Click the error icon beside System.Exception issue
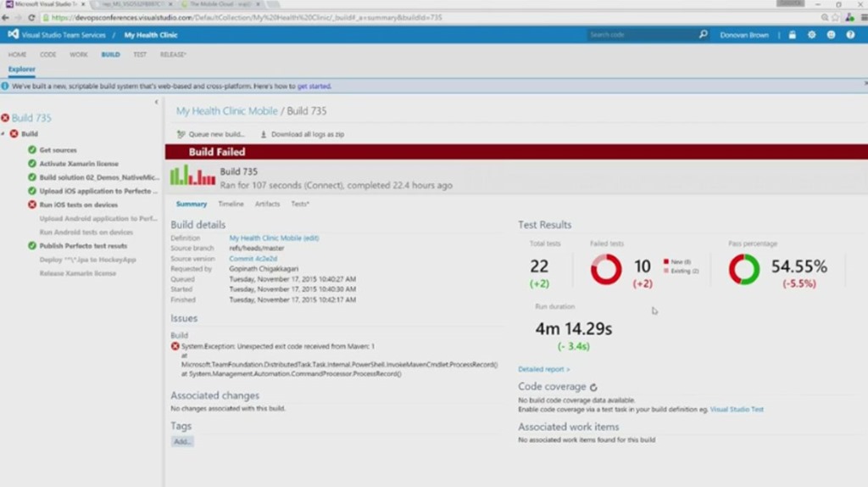Viewport: 868px width, 487px height. (x=175, y=346)
